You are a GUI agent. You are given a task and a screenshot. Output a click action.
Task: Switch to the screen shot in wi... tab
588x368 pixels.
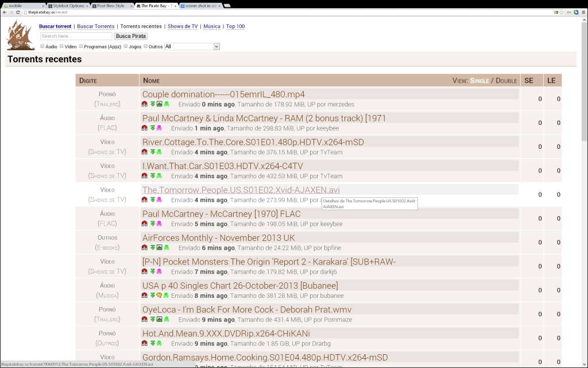(200, 6)
